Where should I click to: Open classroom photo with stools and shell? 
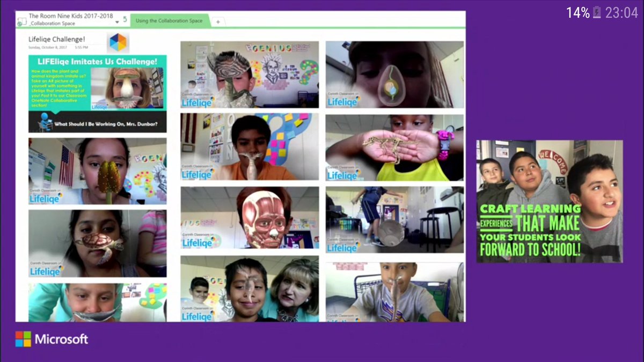[394, 220]
